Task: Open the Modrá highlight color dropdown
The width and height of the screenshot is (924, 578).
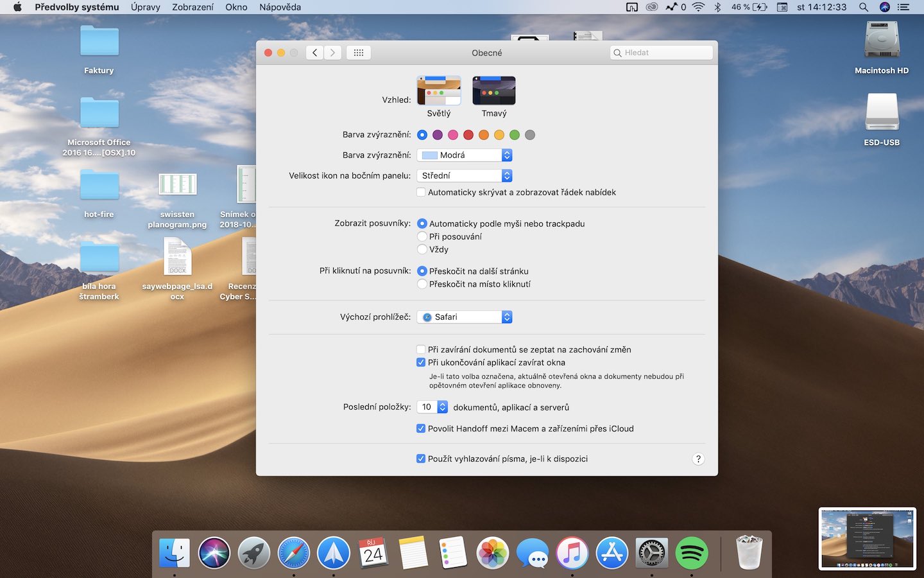Action: [x=465, y=155]
